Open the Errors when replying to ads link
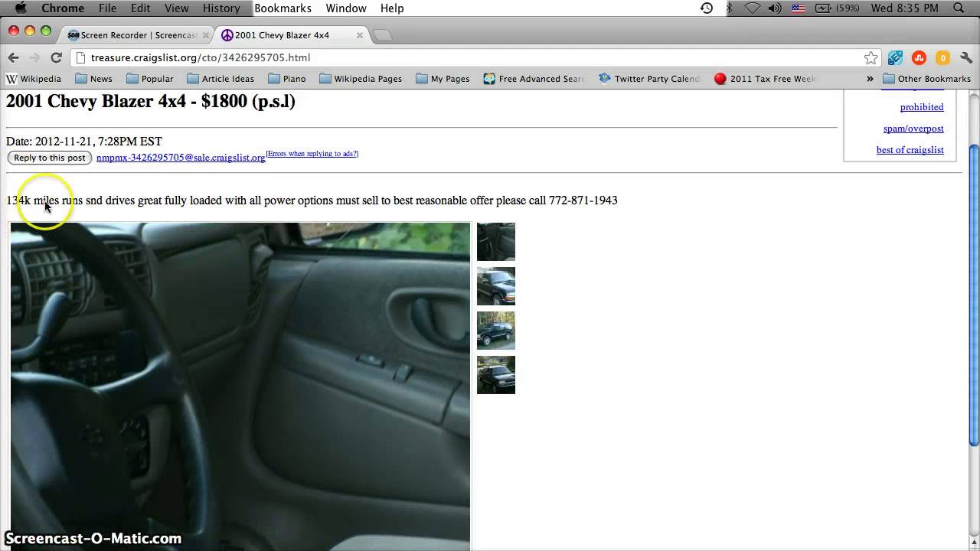 click(x=312, y=154)
